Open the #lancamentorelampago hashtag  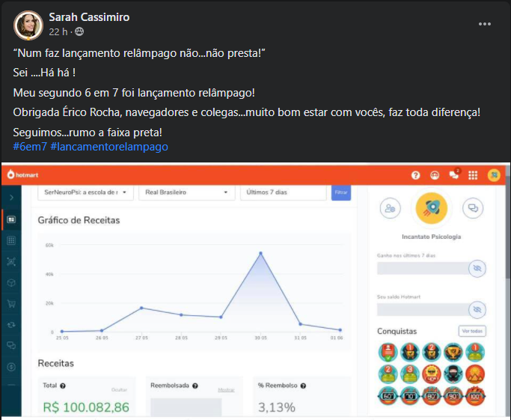click(109, 147)
